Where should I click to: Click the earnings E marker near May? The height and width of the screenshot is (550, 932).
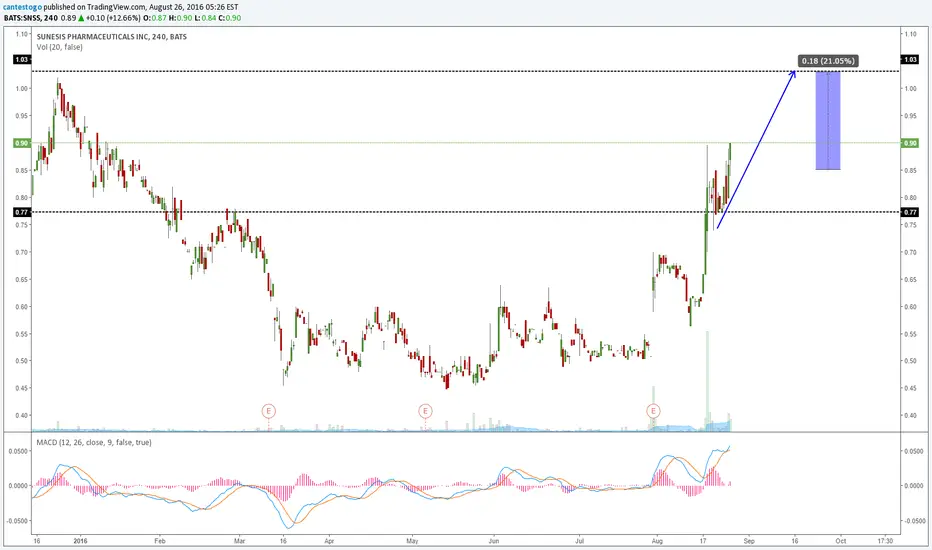425,411
